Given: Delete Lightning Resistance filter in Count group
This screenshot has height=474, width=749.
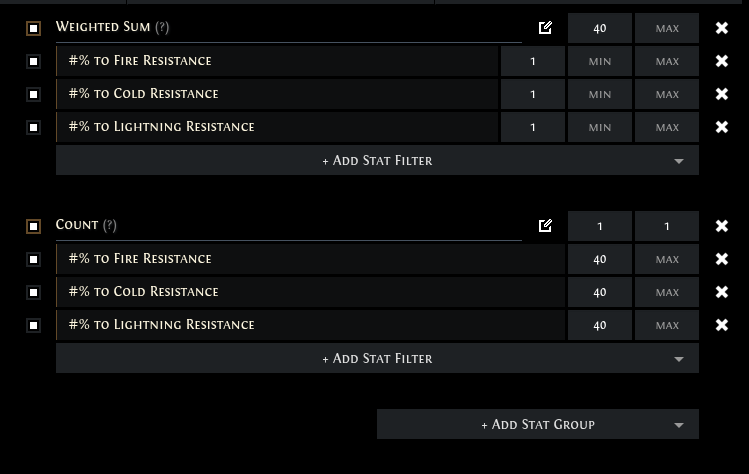Looking at the screenshot, I should 722,325.
